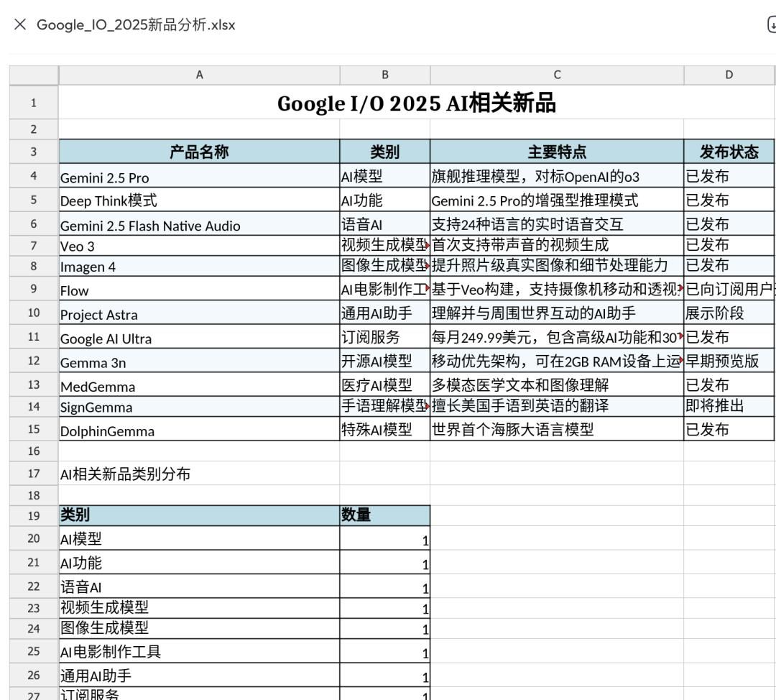Click '世界首个海豚大语言模型' cell
Image resolution: width=776 pixels, height=700 pixels.
click(x=557, y=429)
